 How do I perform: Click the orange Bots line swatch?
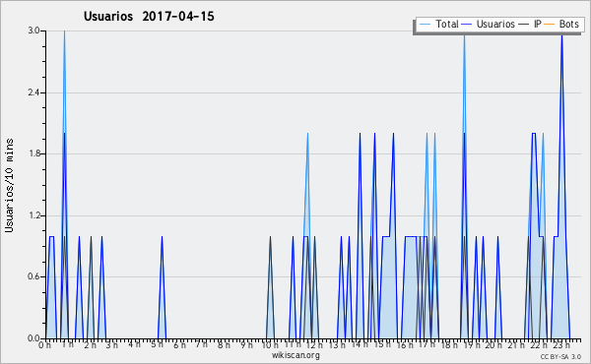point(550,25)
